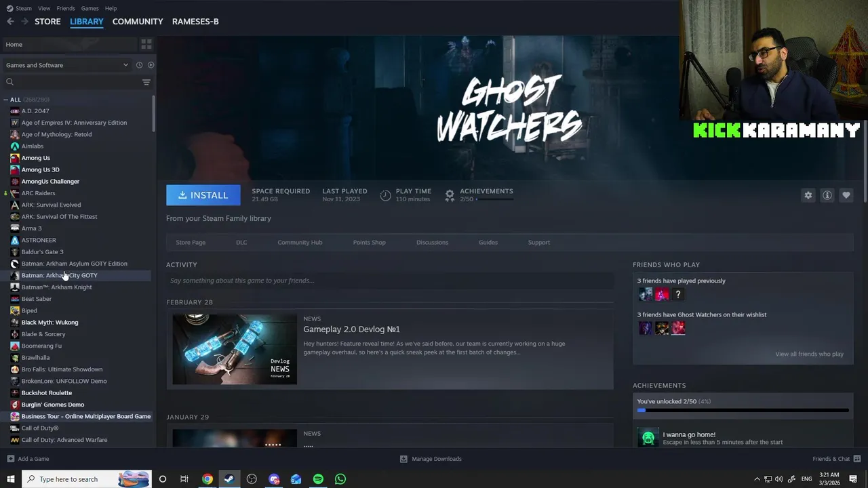The width and height of the screenshot is (868, 488).
Task: Click the Windows taskbar search box
Action: click(x=87, y=479)
